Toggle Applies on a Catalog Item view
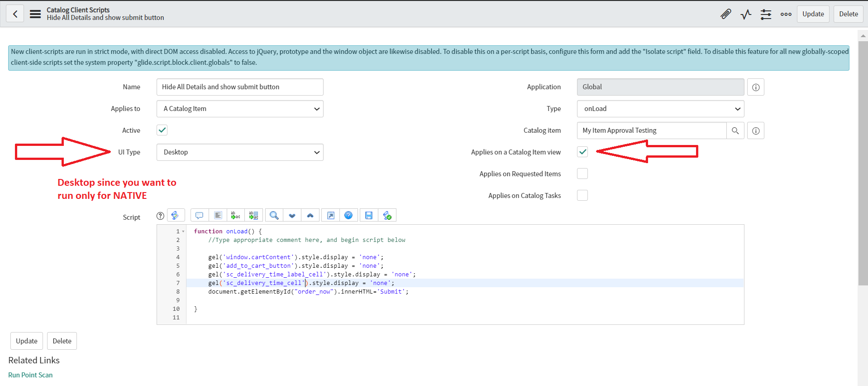This screenshot has width=868, height=386. click(582, 152)
